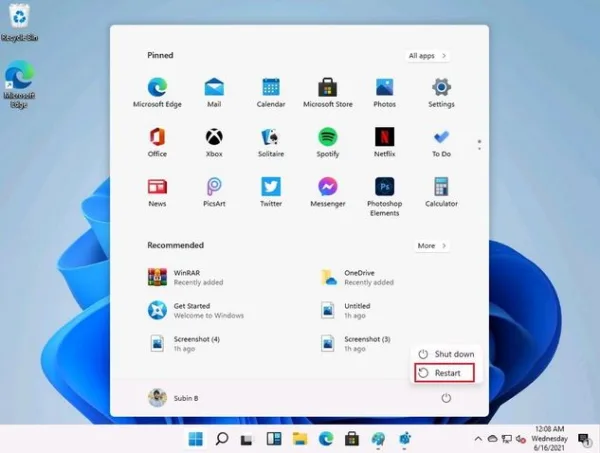600x453 pixels.
Task: Open the Calendar app
Action: click(271, 92)
